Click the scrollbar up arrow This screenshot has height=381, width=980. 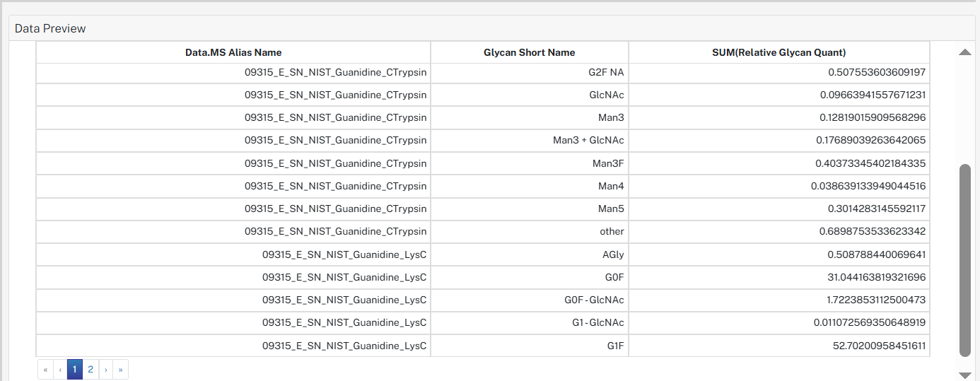pos(964,52)
